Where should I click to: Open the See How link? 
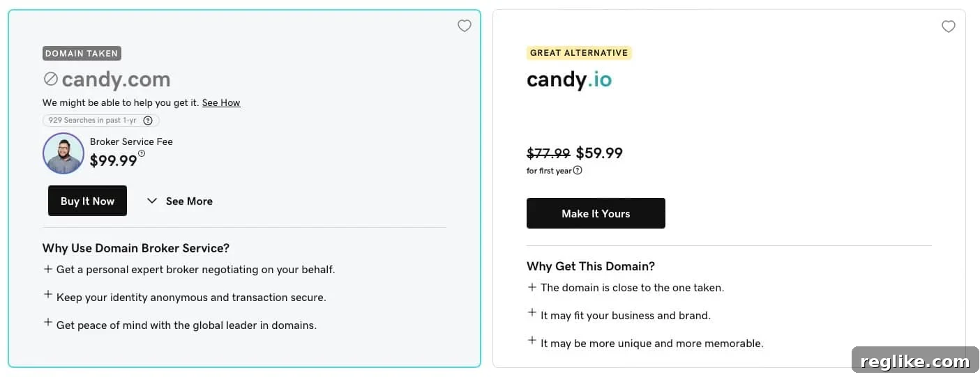(x=221, y=102)
